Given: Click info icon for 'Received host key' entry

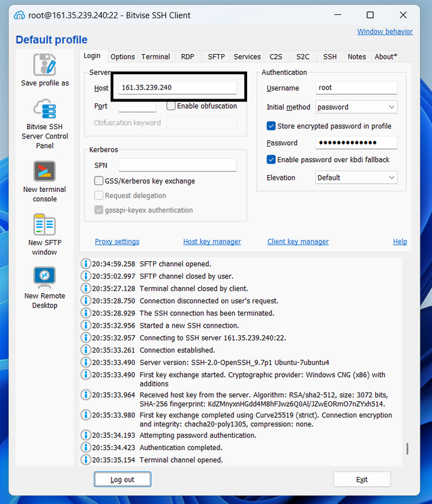Looking at the screenshot, I should click(x=86, y=395).
